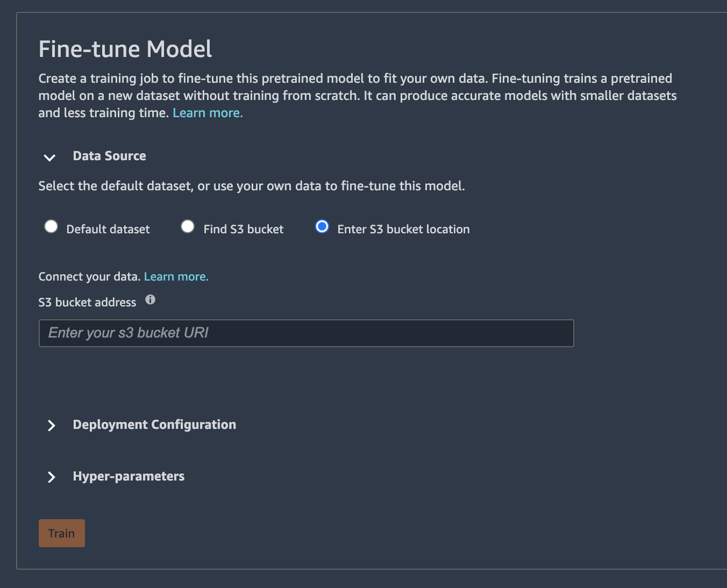
Task: Click the info icon beside S3 bucket address
Action: click(151, 300)
